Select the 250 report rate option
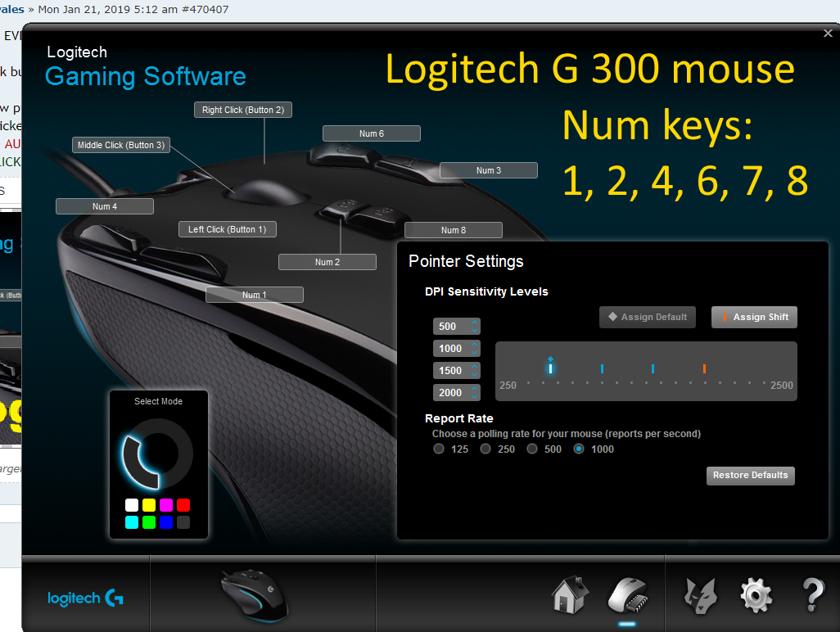The height and width of the screenshot is (632, 840). pos(485,449)
